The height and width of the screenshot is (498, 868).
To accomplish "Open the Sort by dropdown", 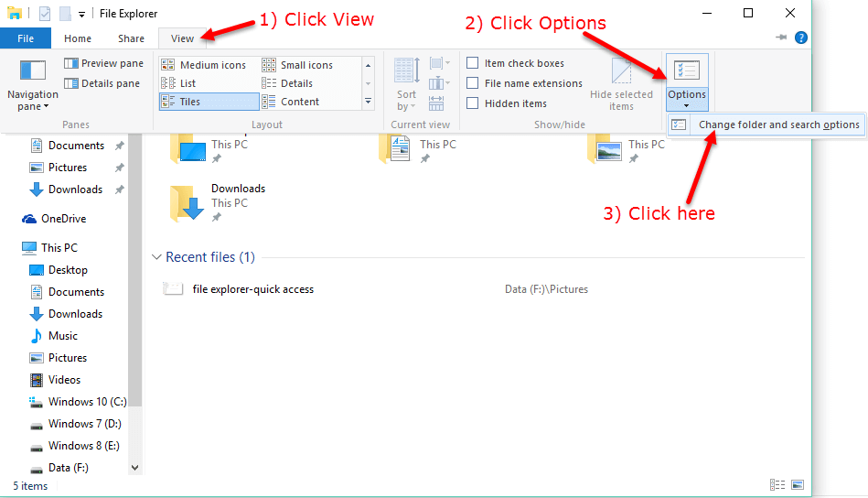I will (406, 84).
